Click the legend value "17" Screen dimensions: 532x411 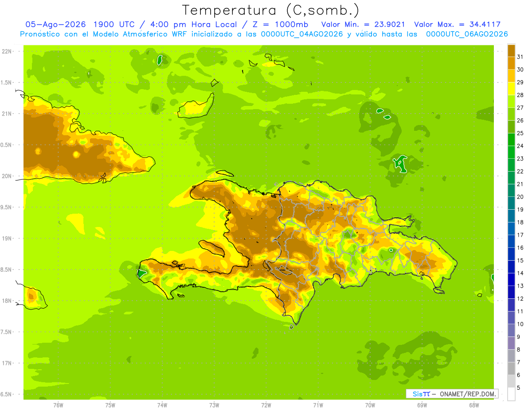pyautogui.click(x=520, y=235)
